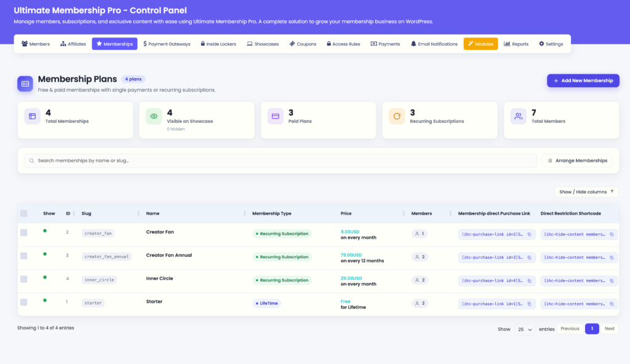
Task: Open the Showcases tab
Action: [x=263, y=44]
